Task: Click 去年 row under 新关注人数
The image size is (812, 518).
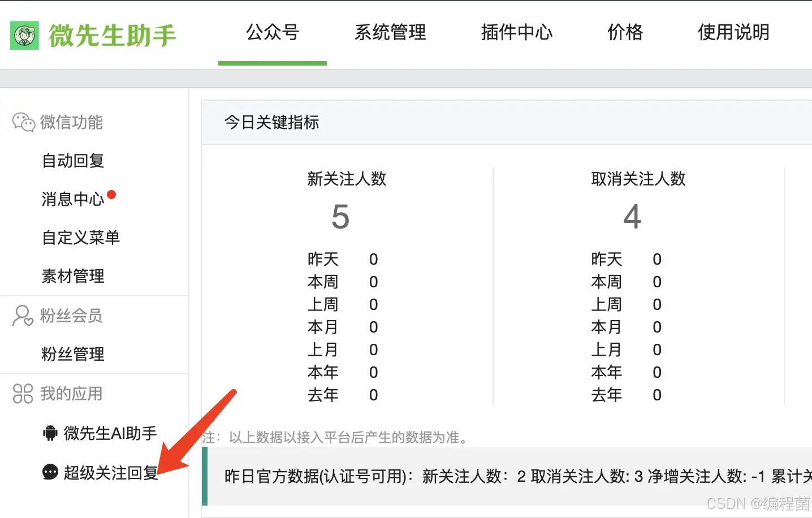Action: pos(343,395)
